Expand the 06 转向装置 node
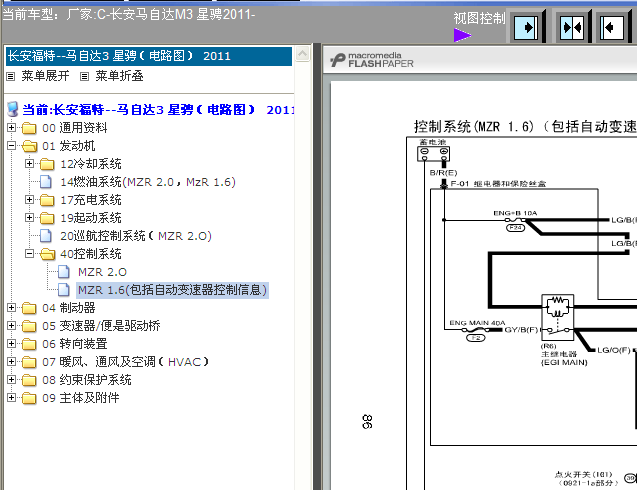 pyautogui.click(x=11, y=344)
